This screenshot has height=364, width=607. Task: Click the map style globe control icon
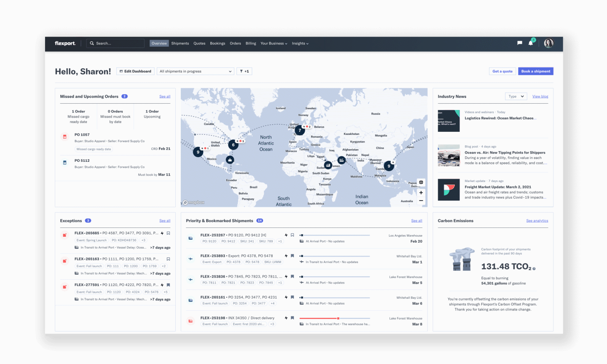421,182
